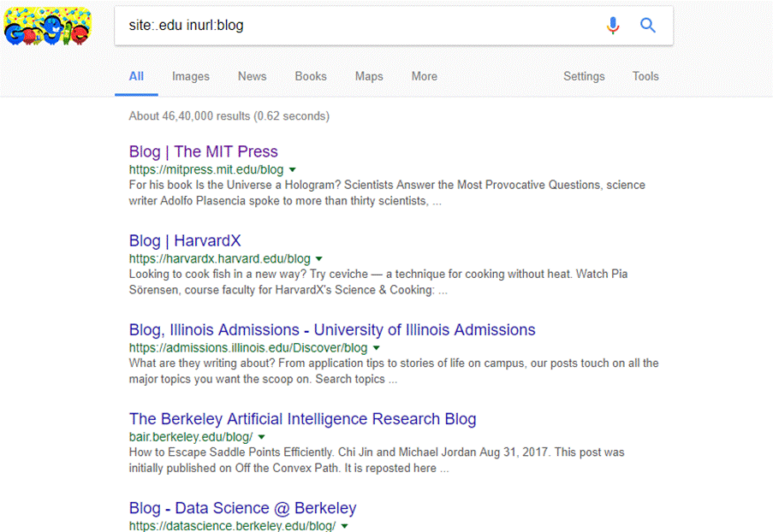Visit the Blog | HarvardX link
This screenshot has height=532, width=773.
click(185, 240)
